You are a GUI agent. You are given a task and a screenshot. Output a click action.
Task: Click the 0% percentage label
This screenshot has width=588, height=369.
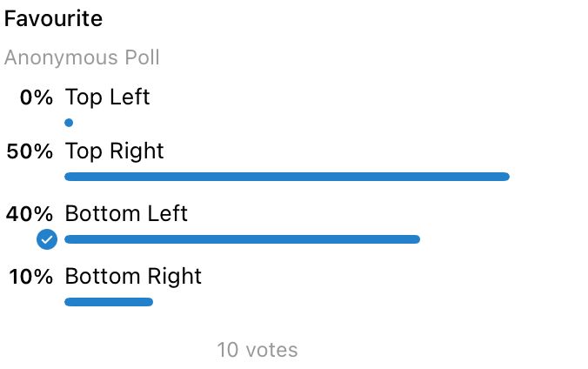pos(37,97)
